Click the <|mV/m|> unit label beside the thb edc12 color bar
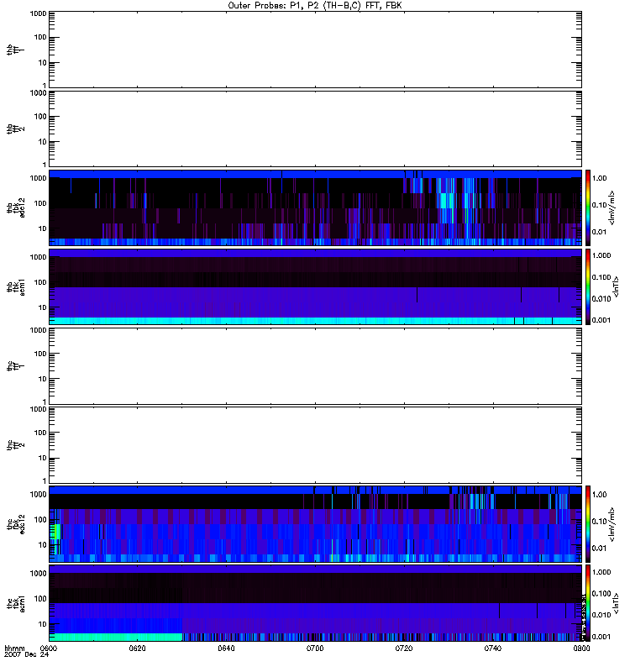 [x=612, y=207]
